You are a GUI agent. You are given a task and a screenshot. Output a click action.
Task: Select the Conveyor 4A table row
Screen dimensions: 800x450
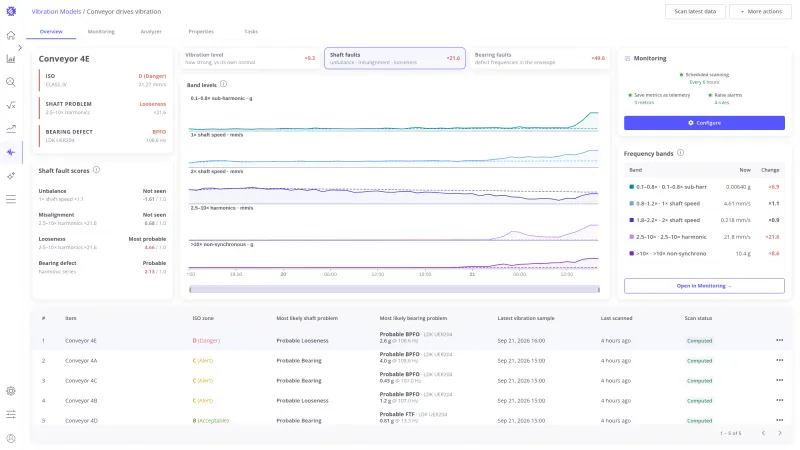pos(411,361)
